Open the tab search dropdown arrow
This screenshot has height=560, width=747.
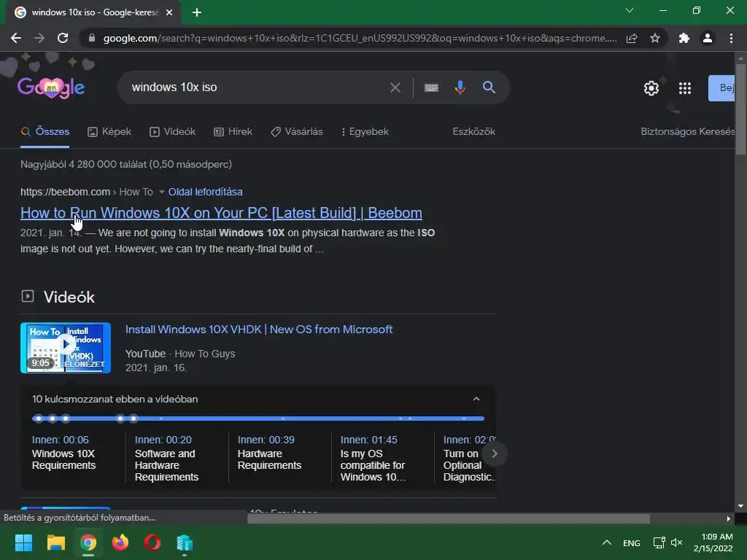(x=630, y=10)
